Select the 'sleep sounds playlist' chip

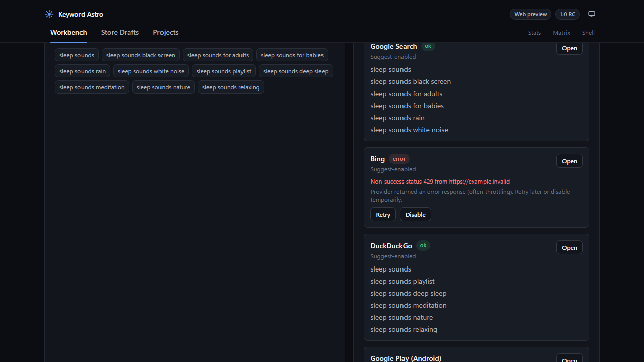pyautogui.click(x=223, y=71)
